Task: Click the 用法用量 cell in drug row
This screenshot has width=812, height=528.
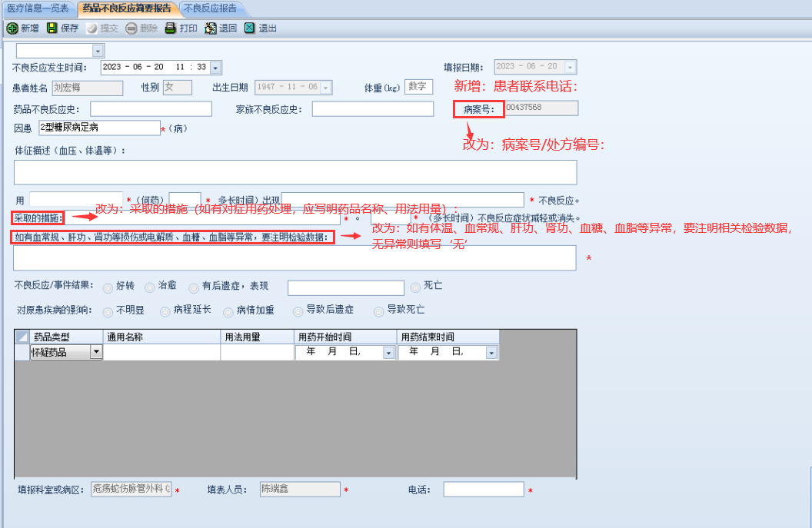Action: click(258, 352)
